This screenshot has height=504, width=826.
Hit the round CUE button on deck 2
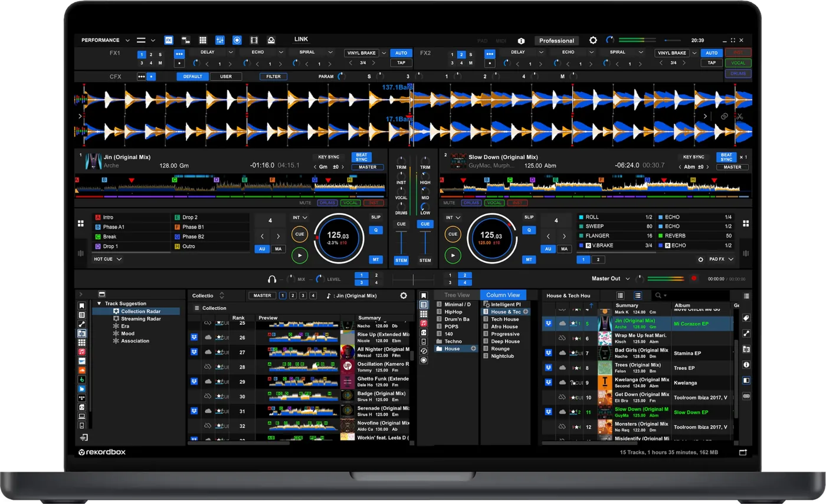(x=453, y=234)
